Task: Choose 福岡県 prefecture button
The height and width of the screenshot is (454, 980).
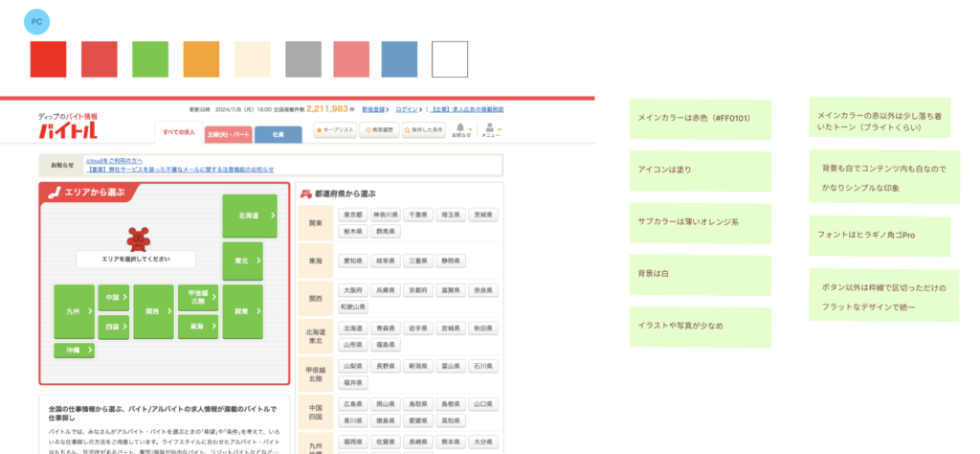Action: (353, 442)
